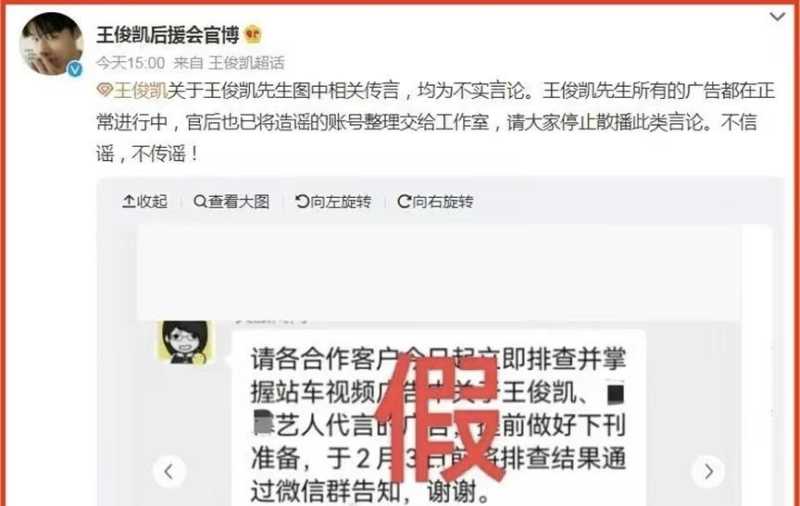Click the 今天15:00 timestamp

(x=131, y=63)
